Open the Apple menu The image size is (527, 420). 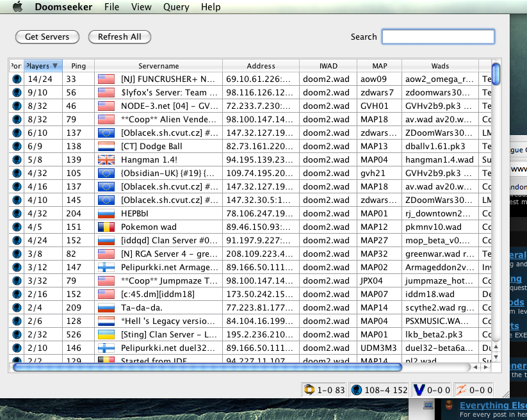(x=17, y=7)
